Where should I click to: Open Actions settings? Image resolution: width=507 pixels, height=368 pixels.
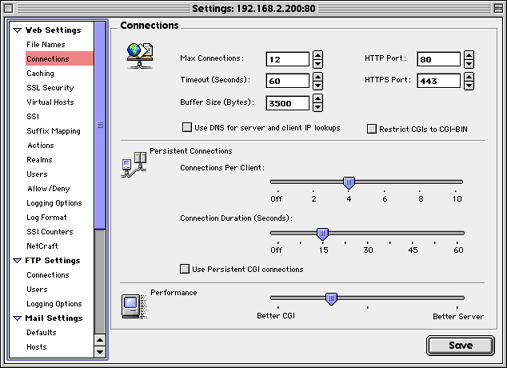click(x=41, y=145)
